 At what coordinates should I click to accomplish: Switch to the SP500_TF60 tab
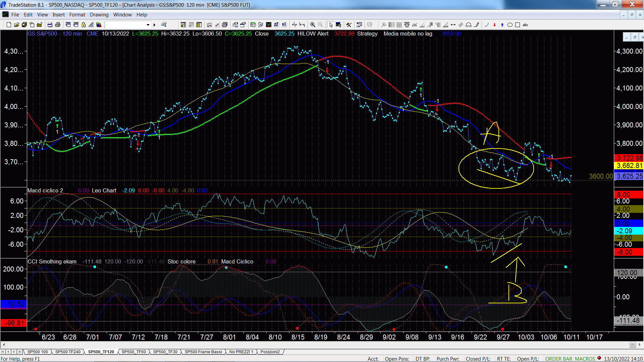(x=133, y=352)
